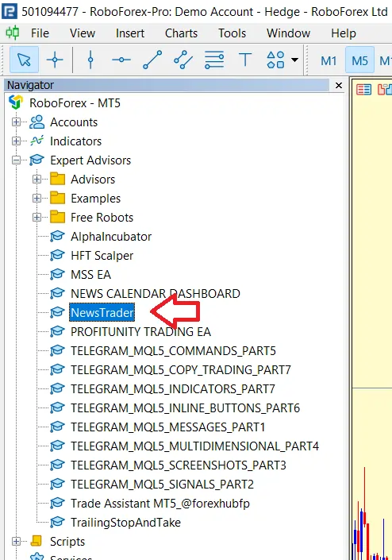Select the TrailingStopAndTake advisor

[x=125, y=522]
